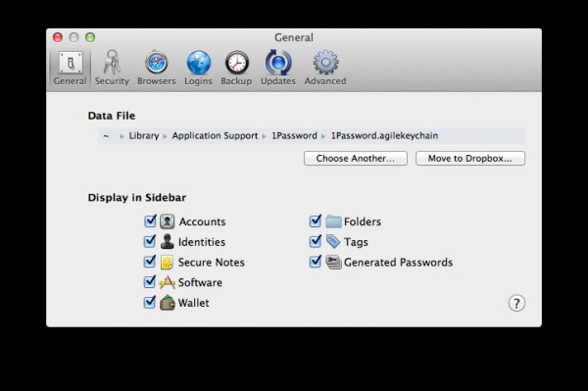Click the Wallet label text
This screenshot has width=588, height=391.
193,303
